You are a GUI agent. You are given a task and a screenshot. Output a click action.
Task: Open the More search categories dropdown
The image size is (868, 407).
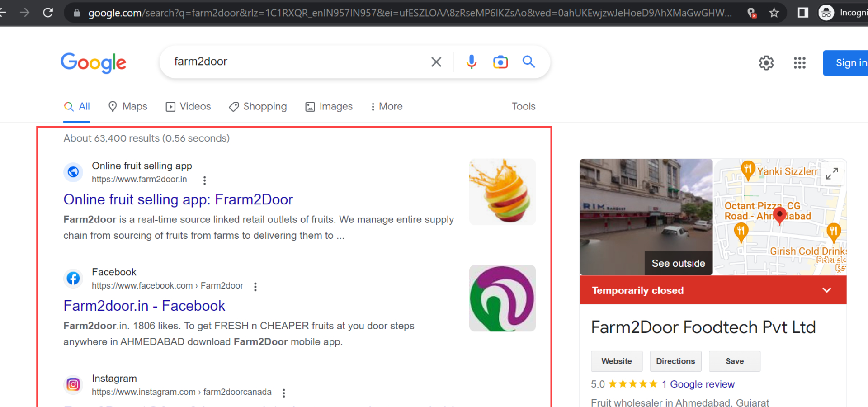(386, 106)
